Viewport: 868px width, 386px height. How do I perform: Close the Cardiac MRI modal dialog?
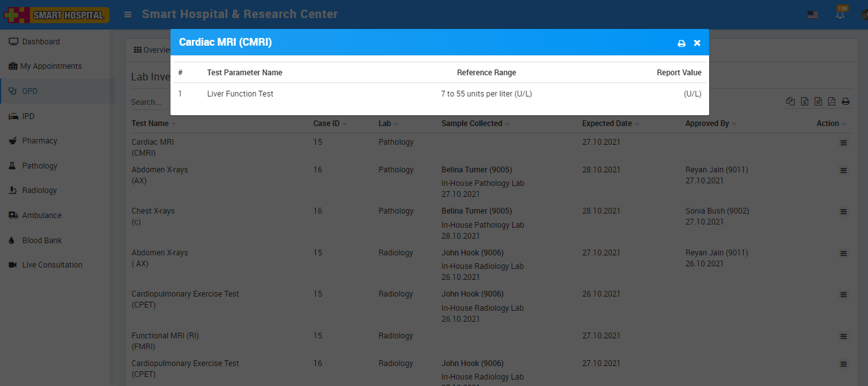point(697,43)
